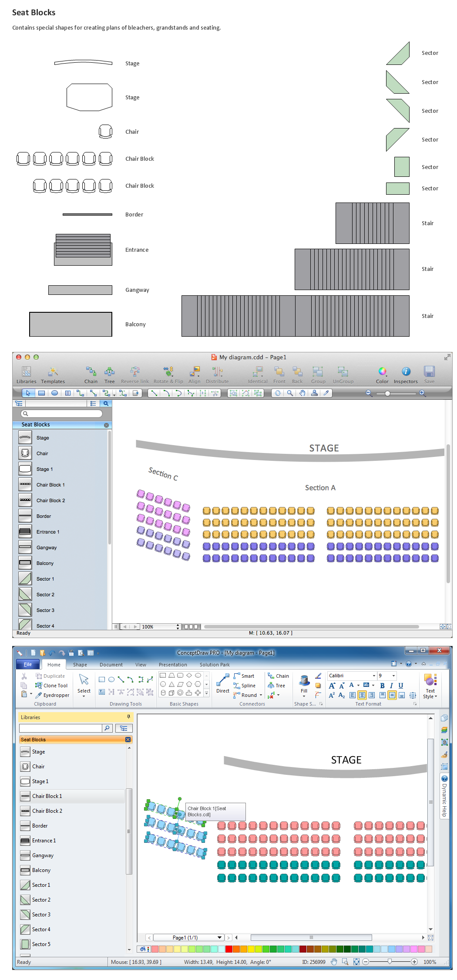
Task: Click the zoom magnifier tool in Mac toolbar
Action: point(290,393)
